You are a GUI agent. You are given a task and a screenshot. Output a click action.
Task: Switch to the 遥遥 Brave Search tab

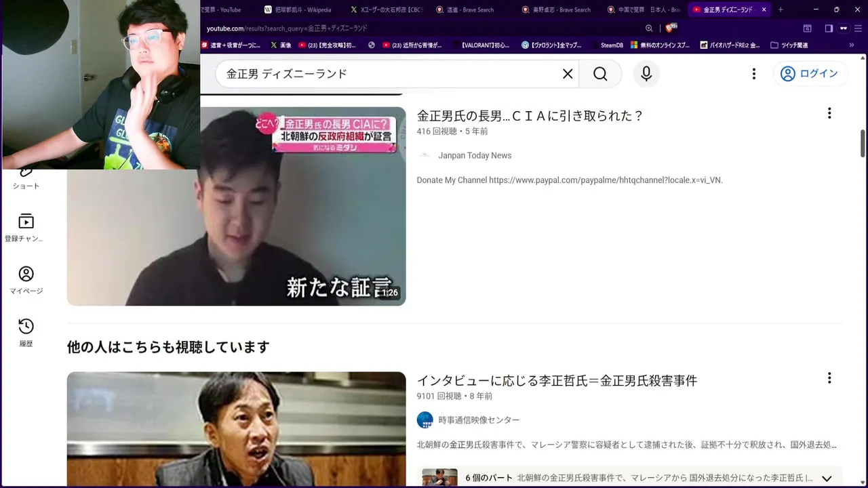pos(465,9)
